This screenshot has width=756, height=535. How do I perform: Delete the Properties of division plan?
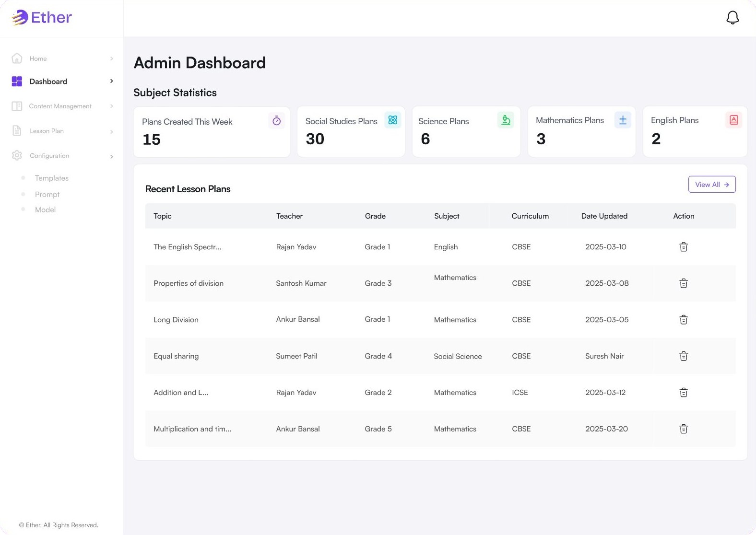(x=684, y=283)
